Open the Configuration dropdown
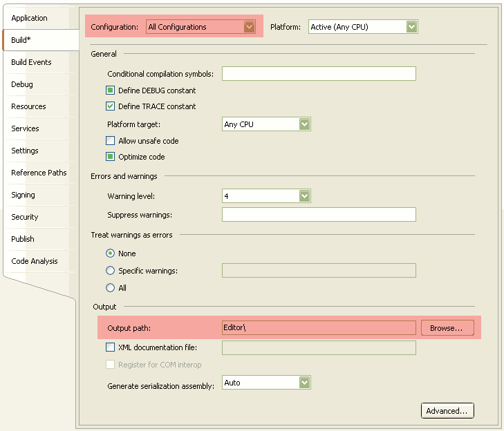 coord(201,27)
